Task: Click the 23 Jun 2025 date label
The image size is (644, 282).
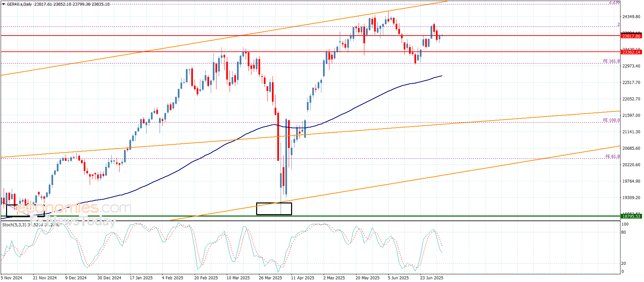Action: [432, 278]
